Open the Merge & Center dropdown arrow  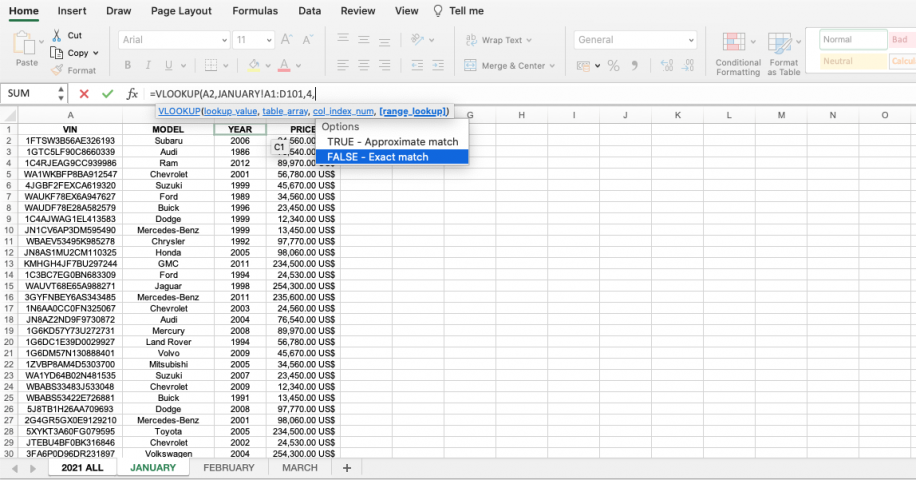pyautogui.click(x=553, y=66)
